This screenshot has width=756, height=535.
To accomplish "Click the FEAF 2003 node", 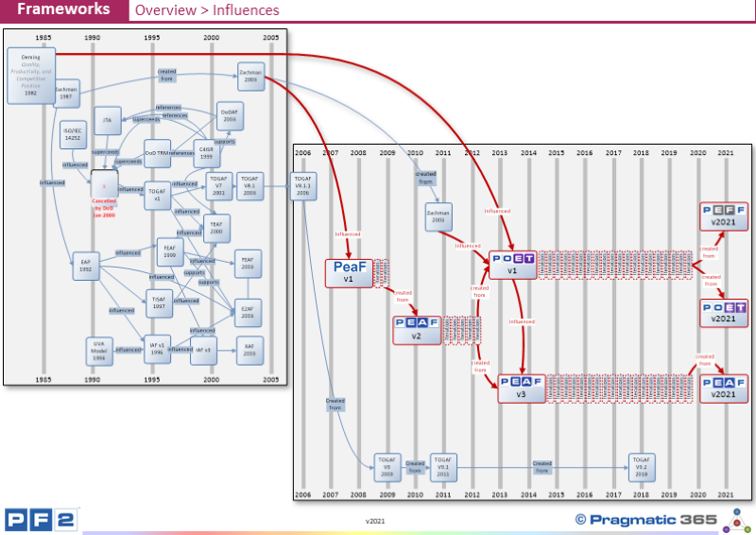I will pos(248,264).
